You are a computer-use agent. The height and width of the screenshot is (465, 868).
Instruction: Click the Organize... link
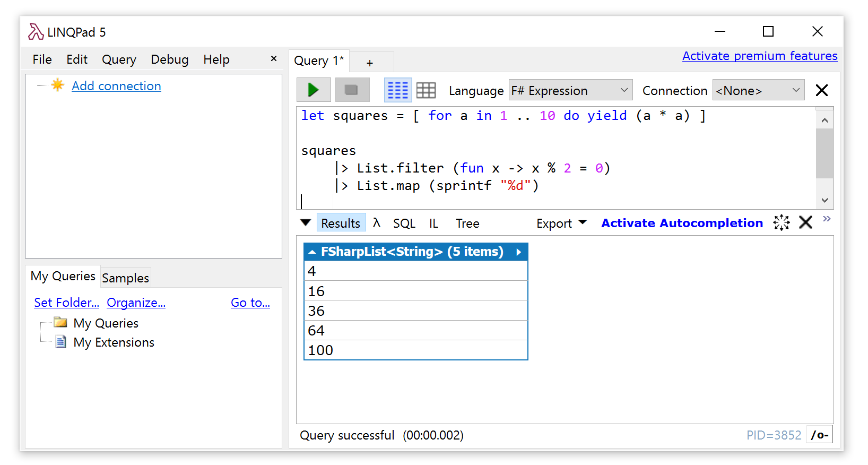[x=136, y=303]
